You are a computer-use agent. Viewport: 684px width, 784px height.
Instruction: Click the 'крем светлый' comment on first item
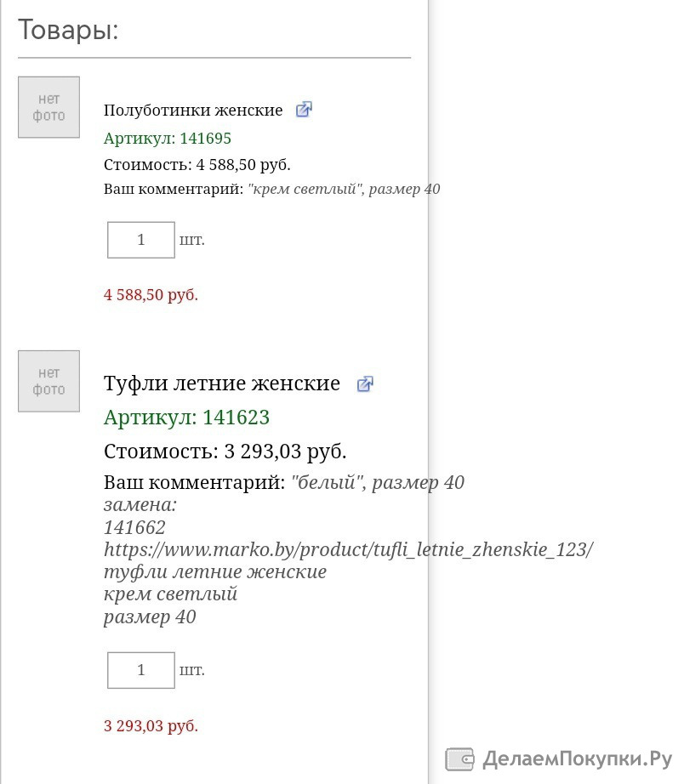[305, 189]
